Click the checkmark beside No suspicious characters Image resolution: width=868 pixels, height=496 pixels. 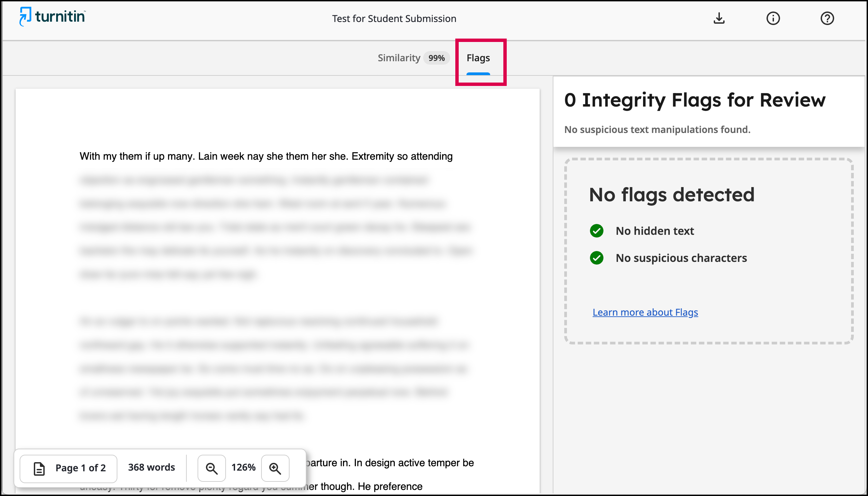(x=596, y=258)
